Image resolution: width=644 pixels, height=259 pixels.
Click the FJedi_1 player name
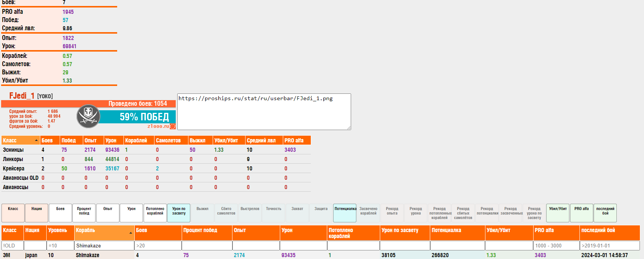[x=22, y=96]
